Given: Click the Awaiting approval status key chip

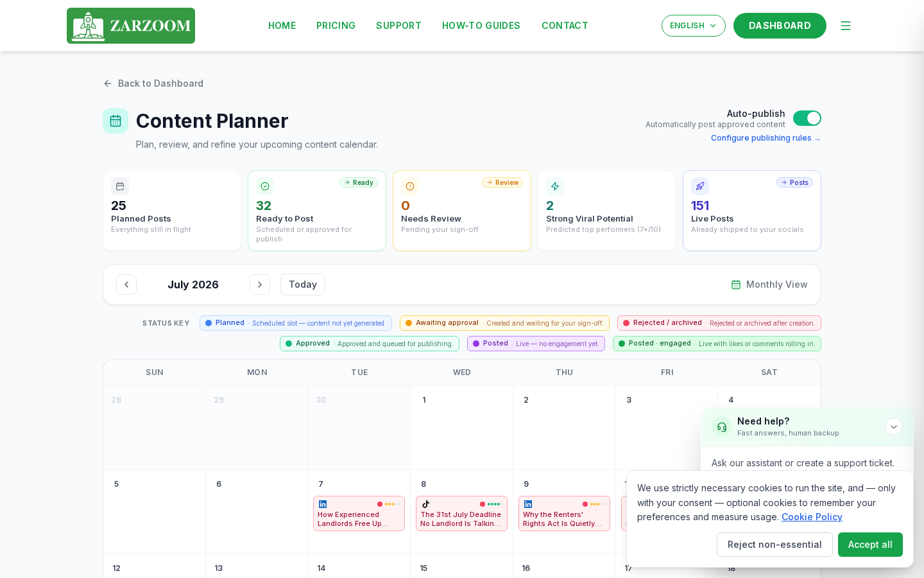Looking at the screenshot, I should click(504, 323).
